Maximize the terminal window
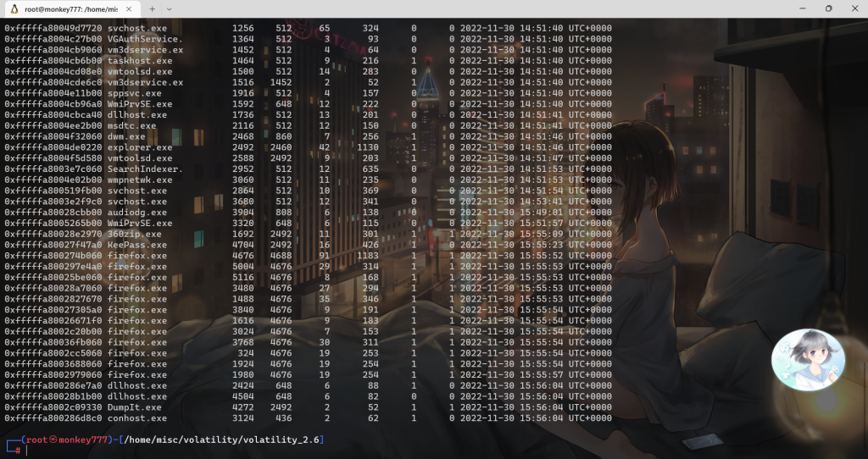Viewport: 868px width, 459px height. coord(827,8)
